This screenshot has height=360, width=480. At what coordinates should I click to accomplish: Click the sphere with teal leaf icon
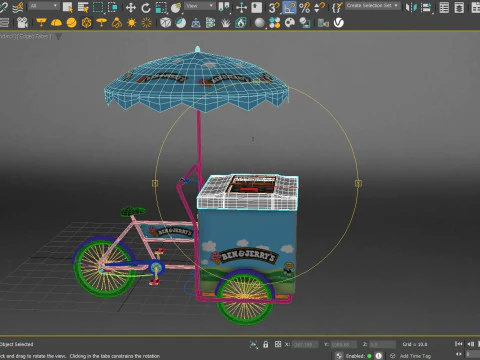click(181, 23)
